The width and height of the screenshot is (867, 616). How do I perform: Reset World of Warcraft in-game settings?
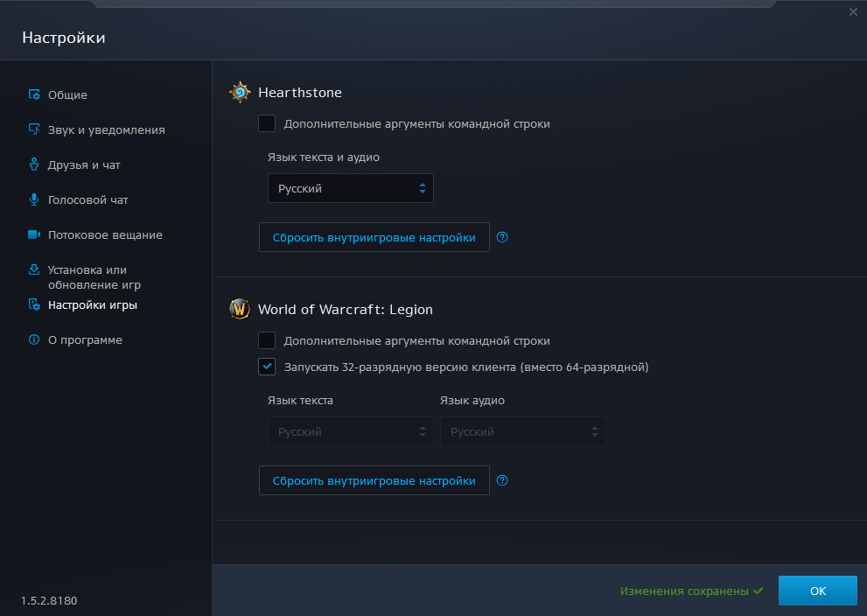pos(374,480)
